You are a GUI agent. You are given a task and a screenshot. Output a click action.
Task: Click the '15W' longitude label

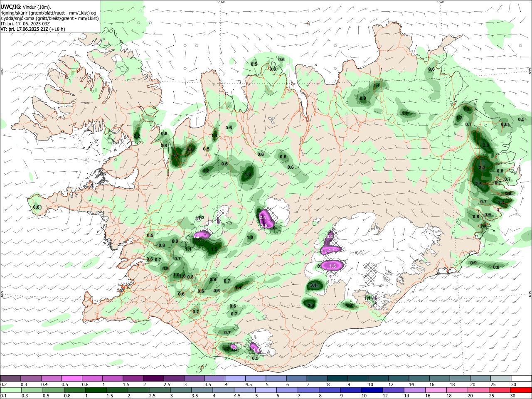440,2
